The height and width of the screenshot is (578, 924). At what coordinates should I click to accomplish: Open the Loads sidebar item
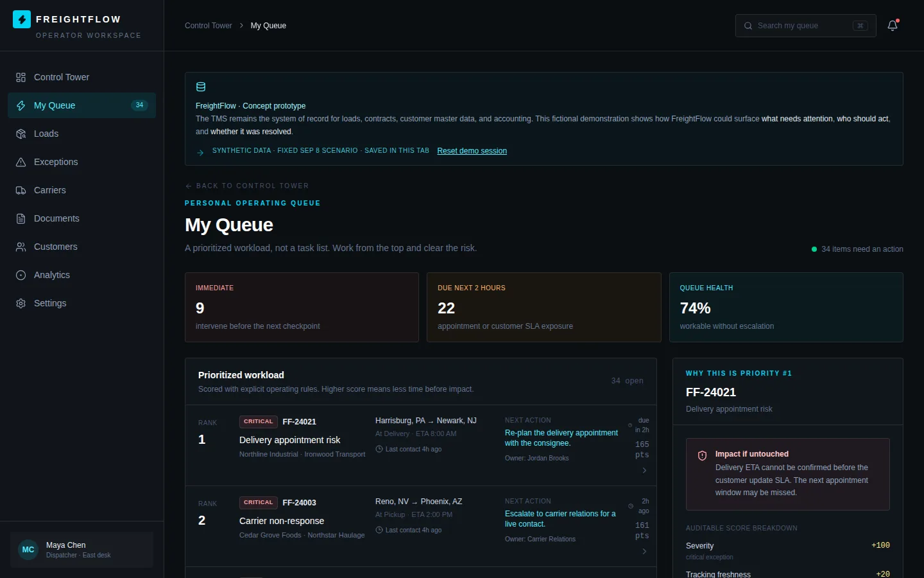pyautogui.click(x=81, y=134)
